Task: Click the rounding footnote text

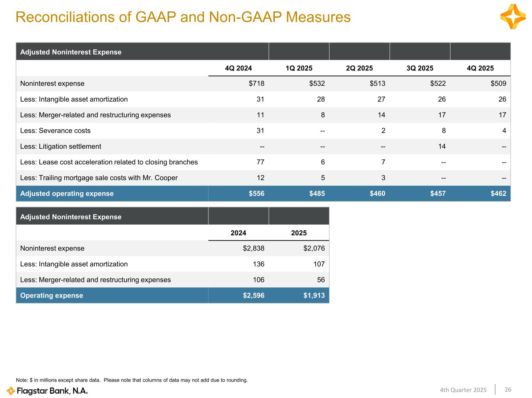Action: tap(131, 380)
